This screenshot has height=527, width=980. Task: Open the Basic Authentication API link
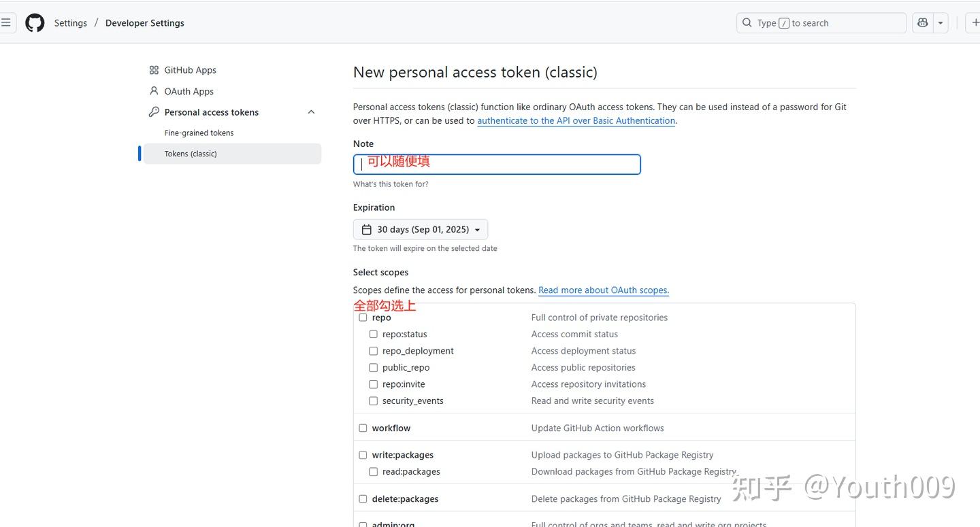pyautogui.click(x=576, y=121)
